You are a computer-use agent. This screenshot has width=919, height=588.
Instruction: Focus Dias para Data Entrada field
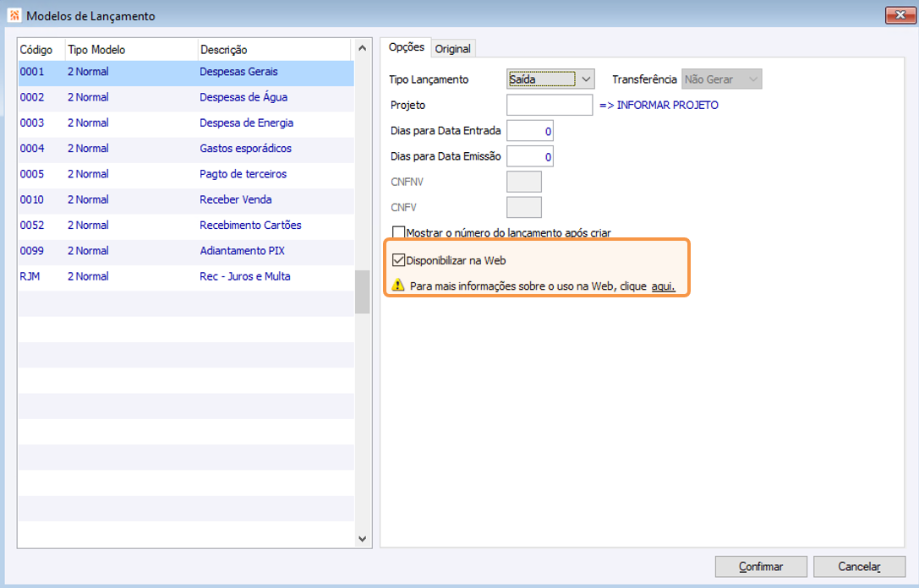(530, 131)
